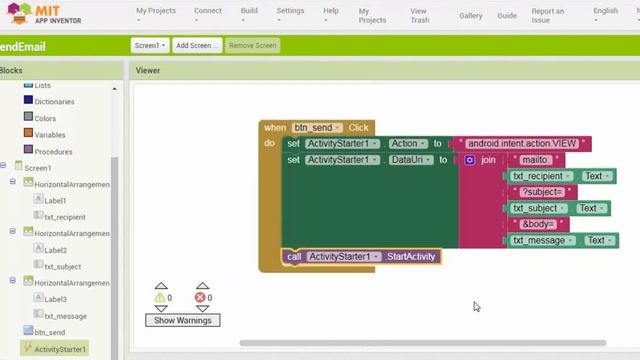Select the Label3 component icon
This screenshot has width=640, height=360.
(x=38, y=298)
